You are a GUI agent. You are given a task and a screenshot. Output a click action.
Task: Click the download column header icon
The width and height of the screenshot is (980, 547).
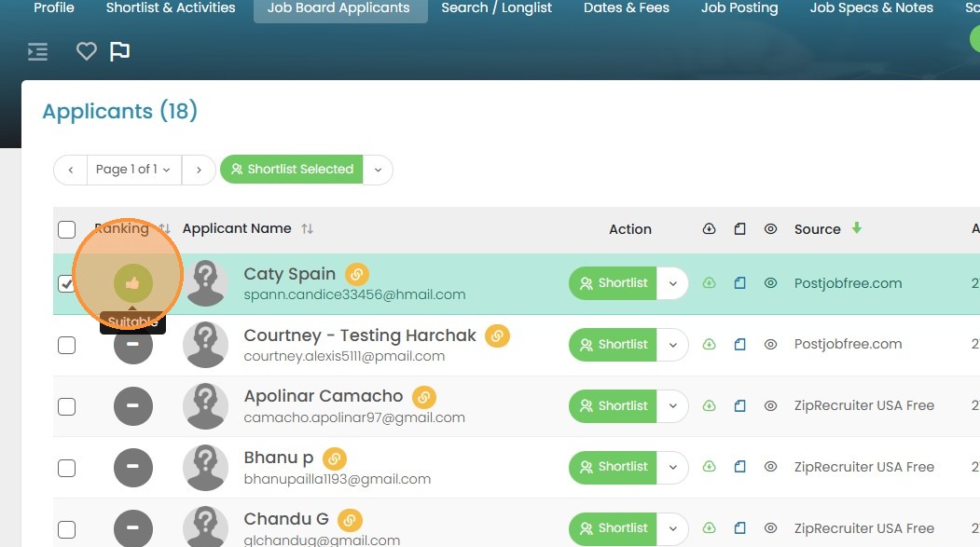[x=709, y=229]
